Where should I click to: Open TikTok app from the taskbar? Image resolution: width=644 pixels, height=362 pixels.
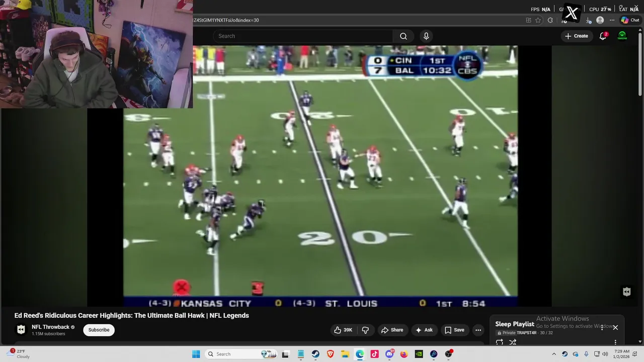point(374,354)
